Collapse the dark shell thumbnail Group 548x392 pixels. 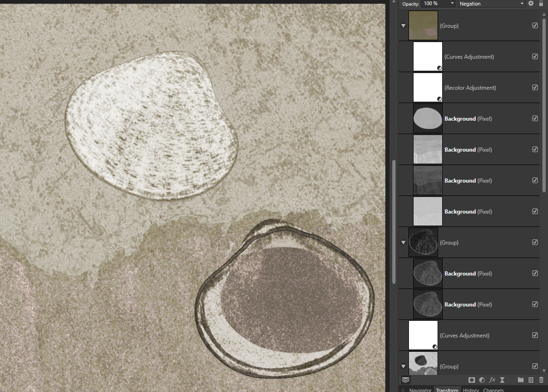[x=403, y=243]
